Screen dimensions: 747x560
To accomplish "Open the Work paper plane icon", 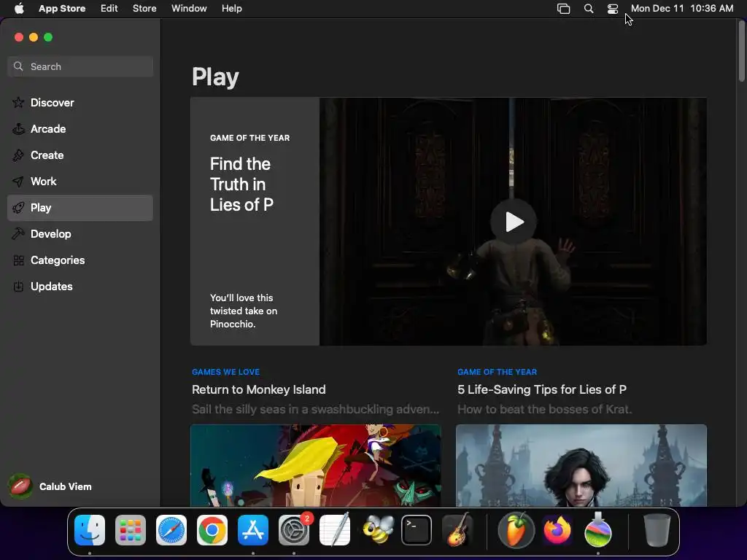I will [x=18, y=182].
